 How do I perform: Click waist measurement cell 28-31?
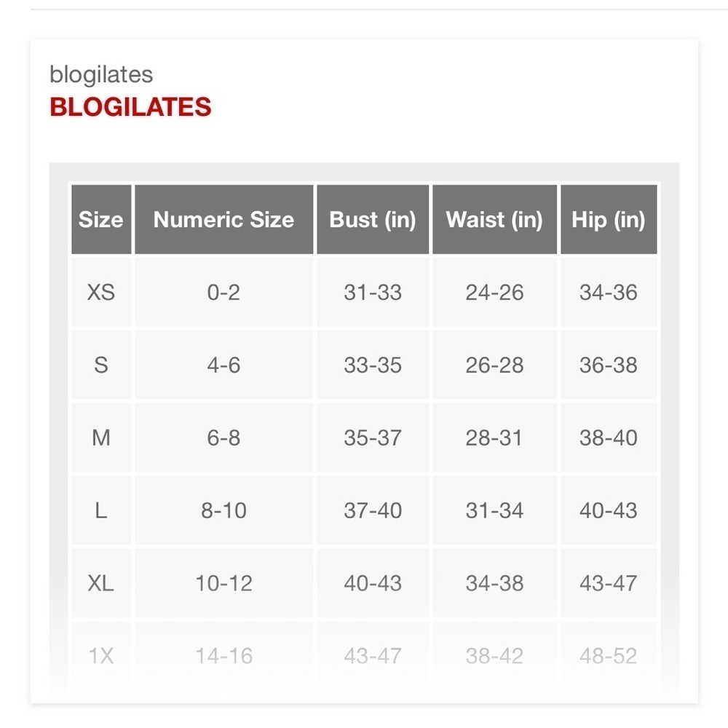[494, 438]
